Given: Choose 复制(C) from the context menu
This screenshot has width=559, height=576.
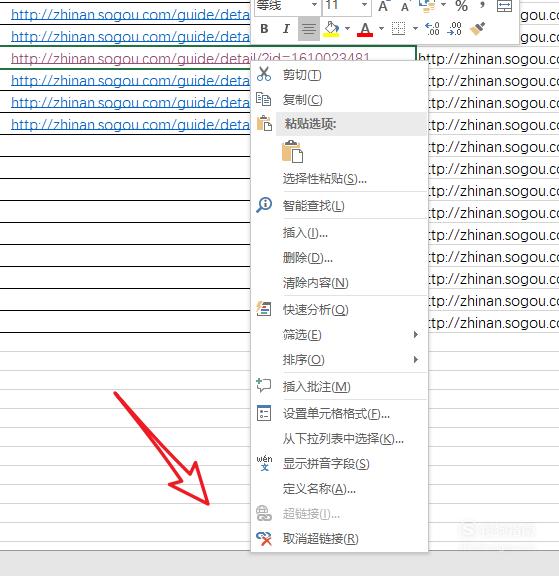Looking at the screenshot, I should 339,100.
